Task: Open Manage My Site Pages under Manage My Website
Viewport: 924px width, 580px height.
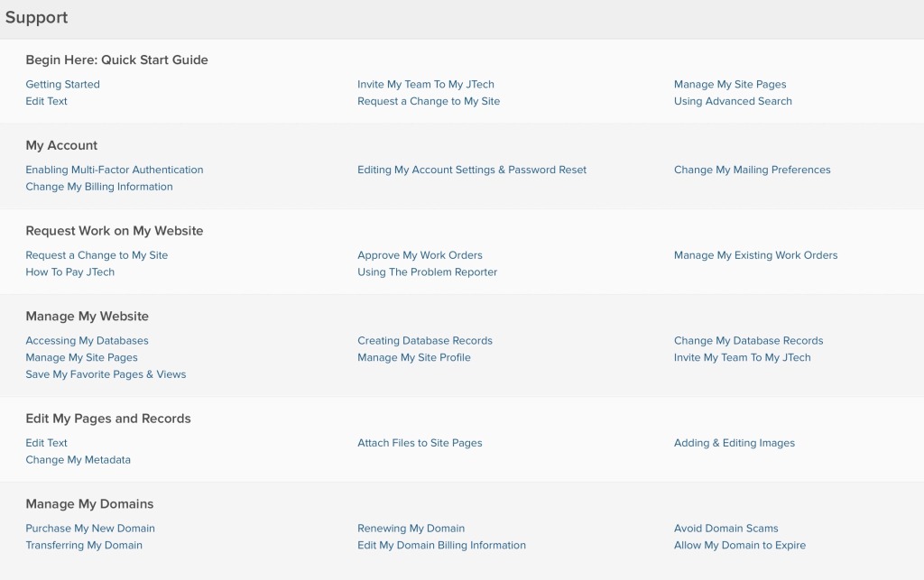Action: [x=81, y=357]
